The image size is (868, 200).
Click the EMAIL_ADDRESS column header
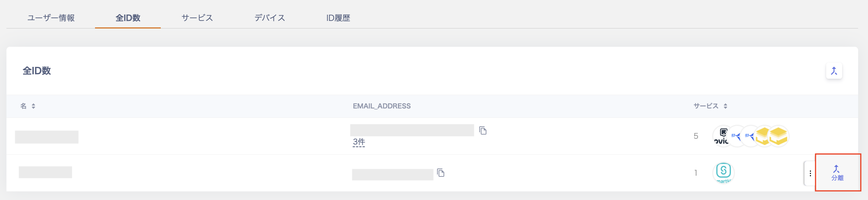coord(382,106)
